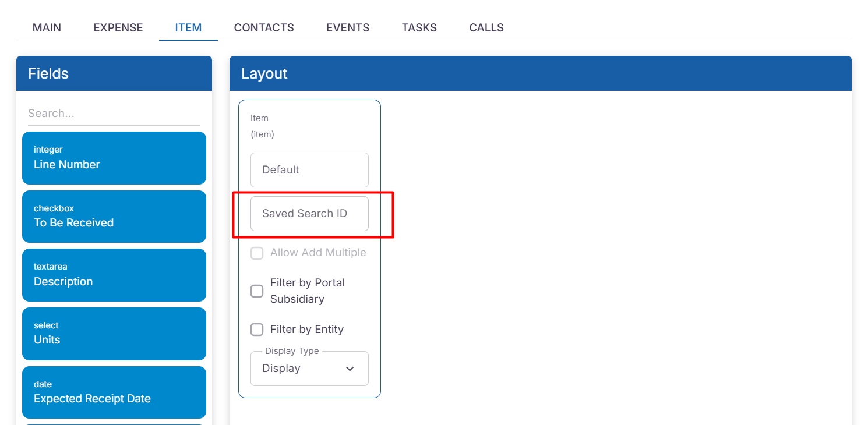Open the CALLS tab

click(x=486, y=27)
